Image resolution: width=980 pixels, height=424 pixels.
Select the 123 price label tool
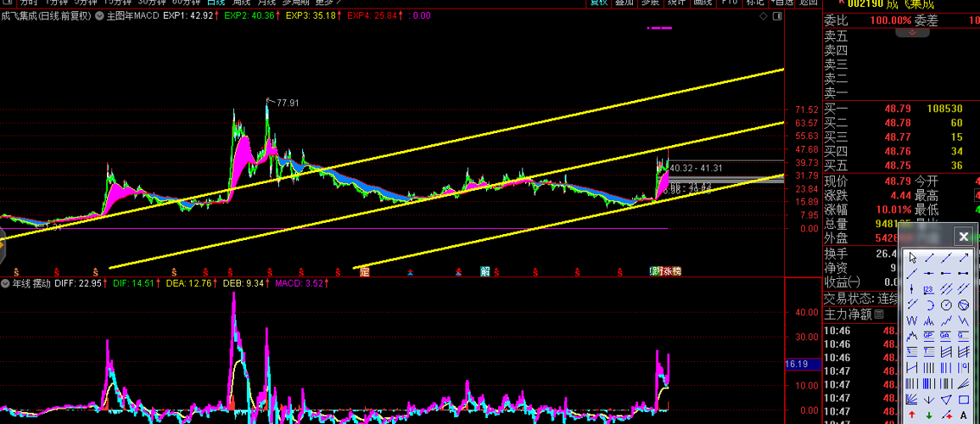click(x=929, y=289)
